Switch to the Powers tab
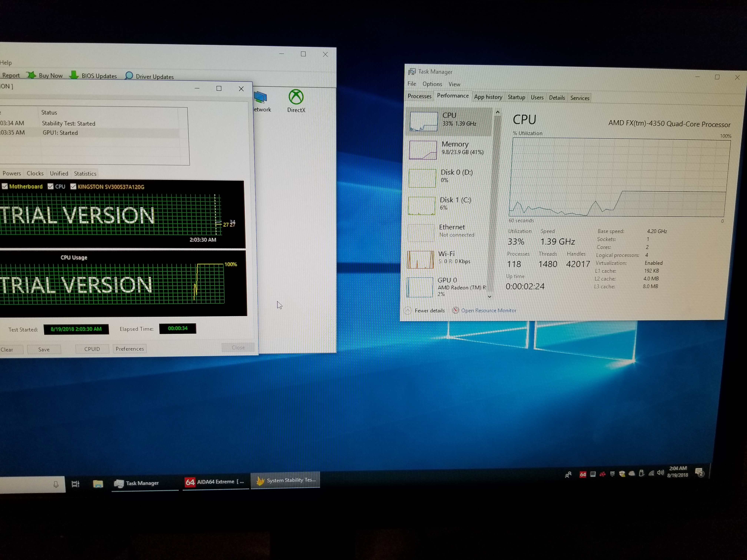Screen dimensions: 747x560 point(11,173)
